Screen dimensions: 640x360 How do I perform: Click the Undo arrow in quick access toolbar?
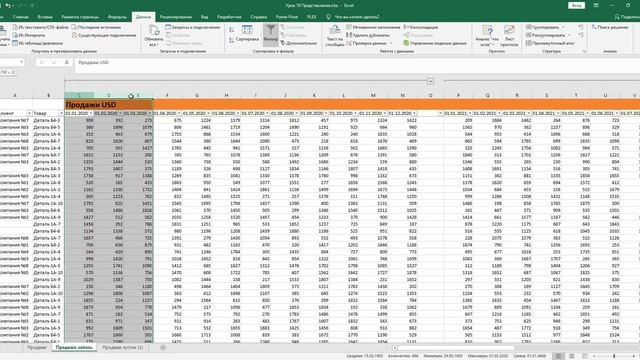8,6
